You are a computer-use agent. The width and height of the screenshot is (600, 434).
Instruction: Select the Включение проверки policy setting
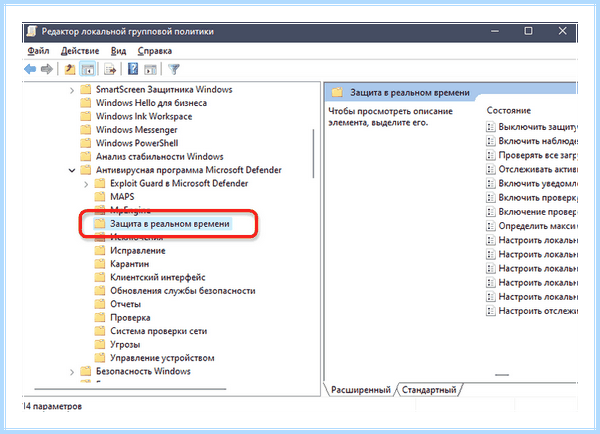coord(538,212)
